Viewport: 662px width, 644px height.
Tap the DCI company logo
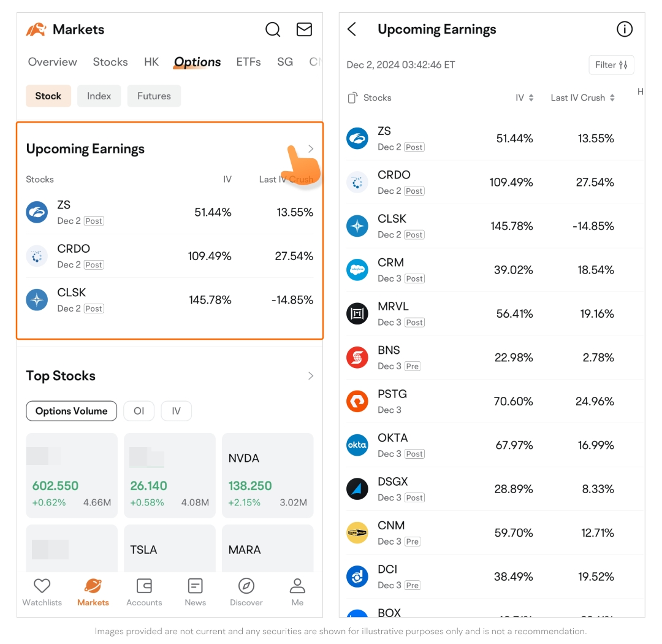click(357, 577)
